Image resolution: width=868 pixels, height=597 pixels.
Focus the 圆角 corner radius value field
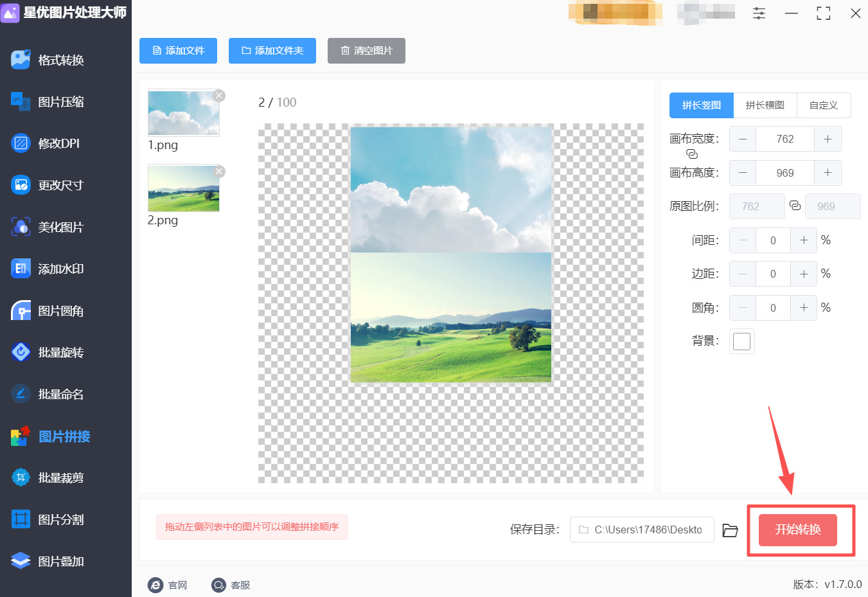[773, 308]
